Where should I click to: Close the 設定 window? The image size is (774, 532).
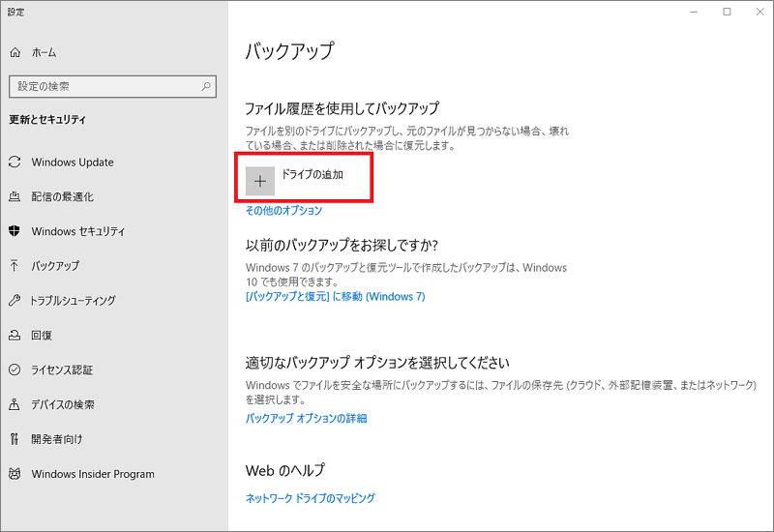coord(759,12)
